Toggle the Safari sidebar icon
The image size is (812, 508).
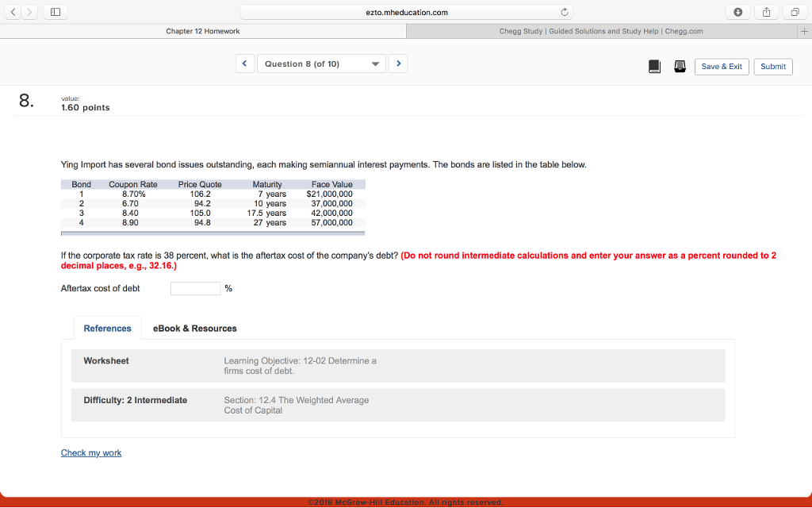tap(56, 12)
